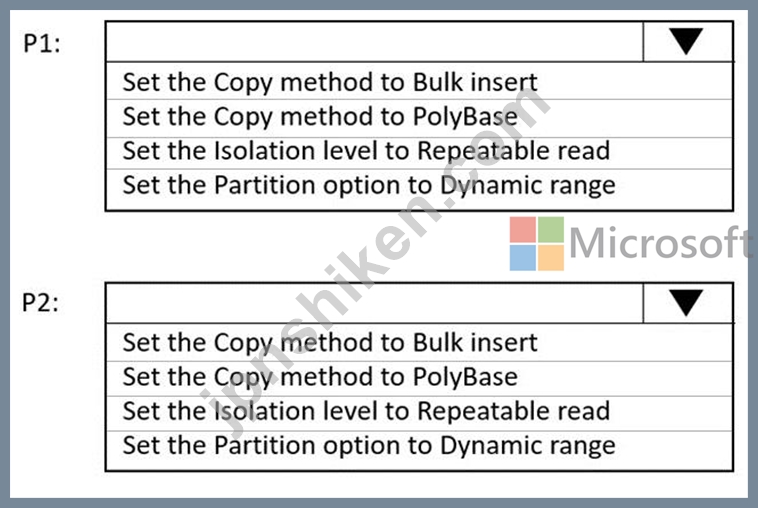758x508 pixels.
Task: Click the yellow square of Microsoft logo
Action: point(551,258)
